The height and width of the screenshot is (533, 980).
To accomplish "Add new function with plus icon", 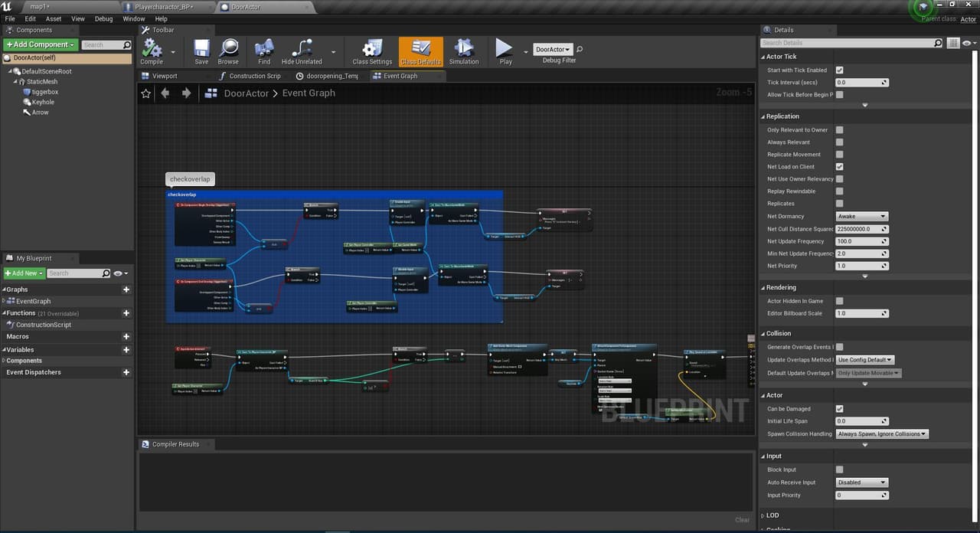I will [126, 312].
